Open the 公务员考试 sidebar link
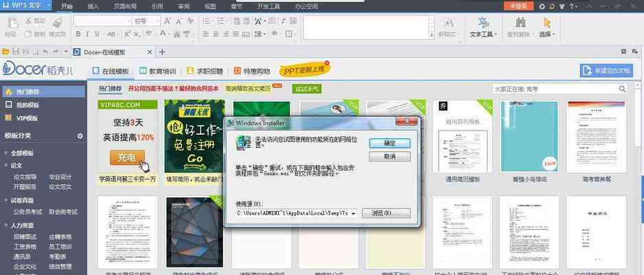 [28, 212]
